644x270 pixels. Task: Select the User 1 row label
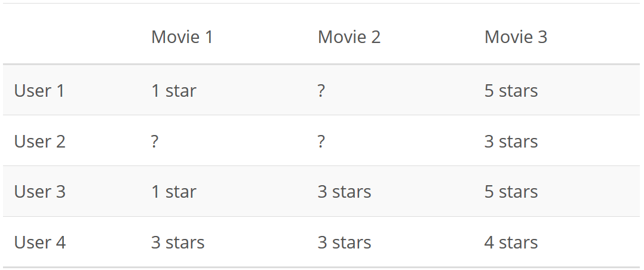(39, 90)
